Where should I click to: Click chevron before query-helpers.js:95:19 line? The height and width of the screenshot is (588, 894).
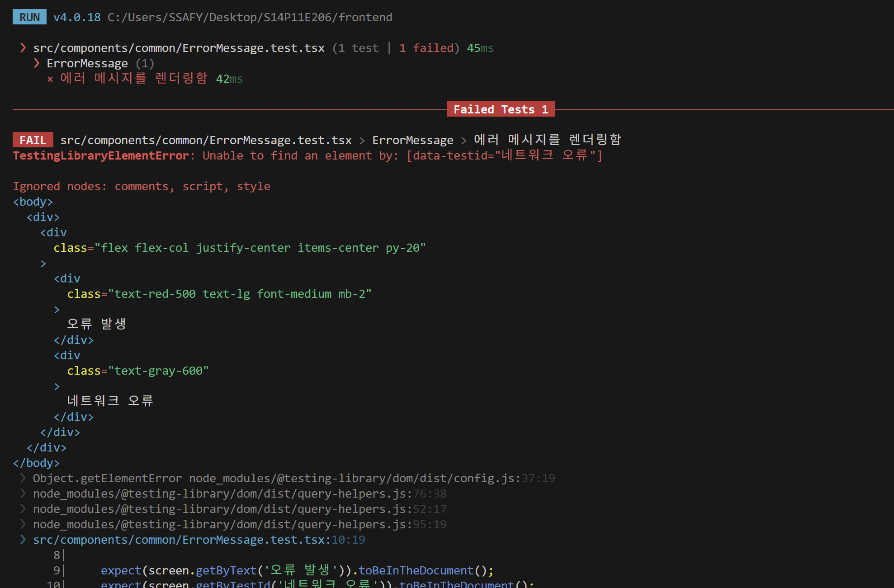pos(23,524)
